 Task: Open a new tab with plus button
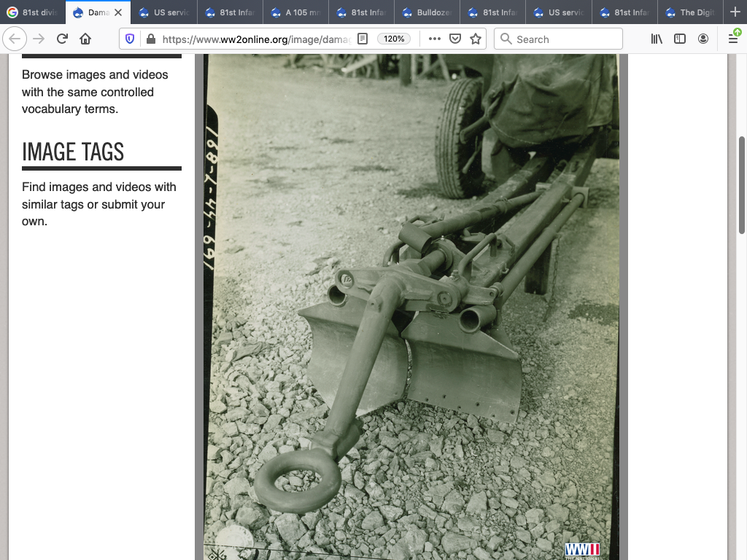pyautogui.click(x=735, y=12)
